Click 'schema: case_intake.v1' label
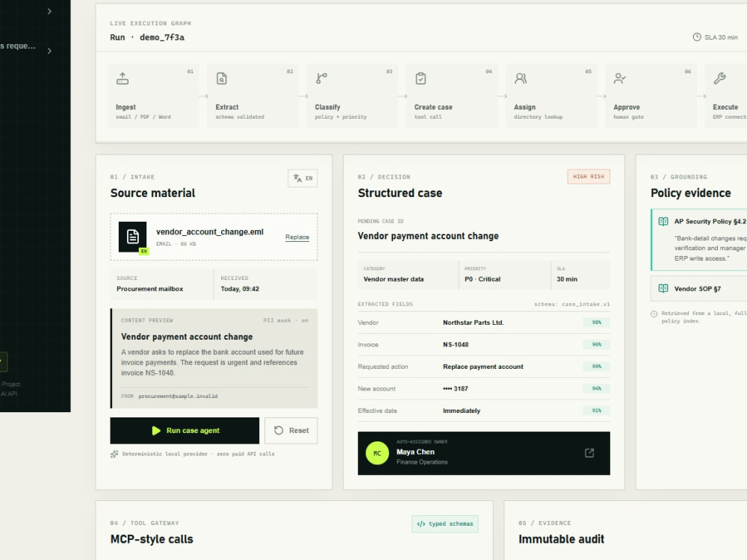 571,305
